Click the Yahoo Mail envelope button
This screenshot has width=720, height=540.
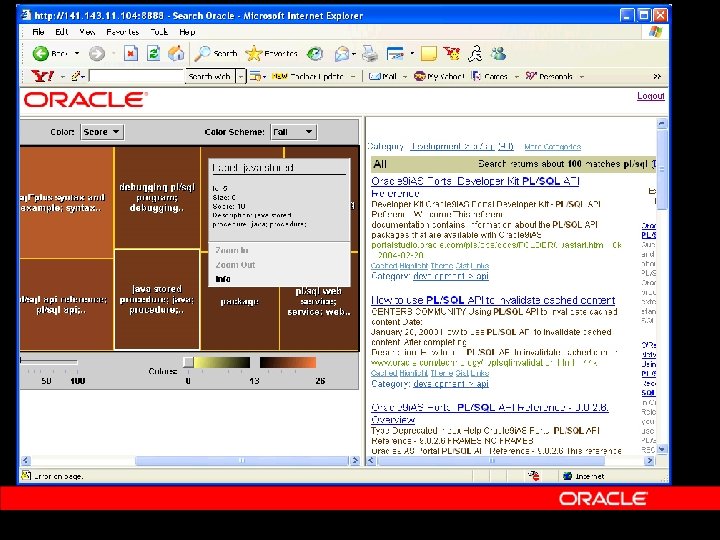(x=382, y=76)
